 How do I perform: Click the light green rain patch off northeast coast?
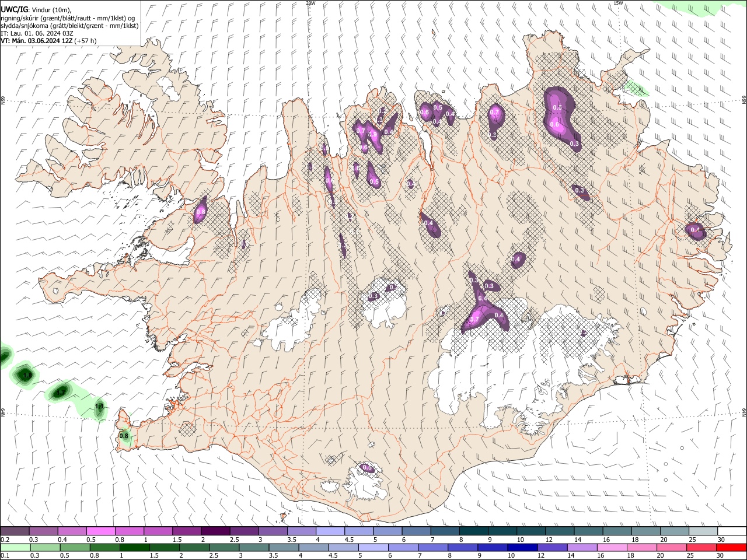pos(636,89)
